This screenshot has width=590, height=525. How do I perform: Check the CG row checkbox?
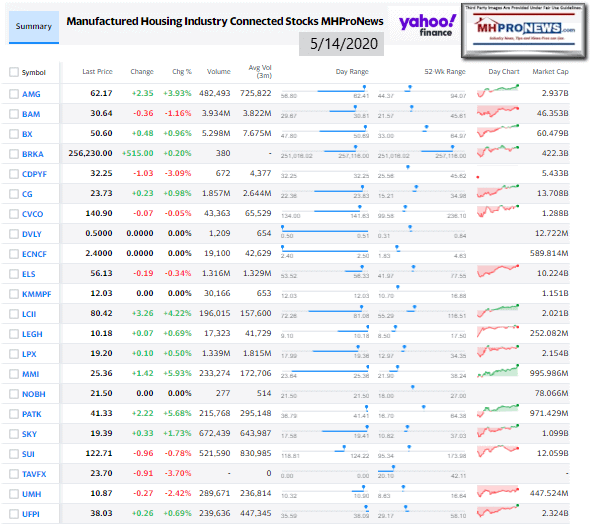click(x=14, y=194)
